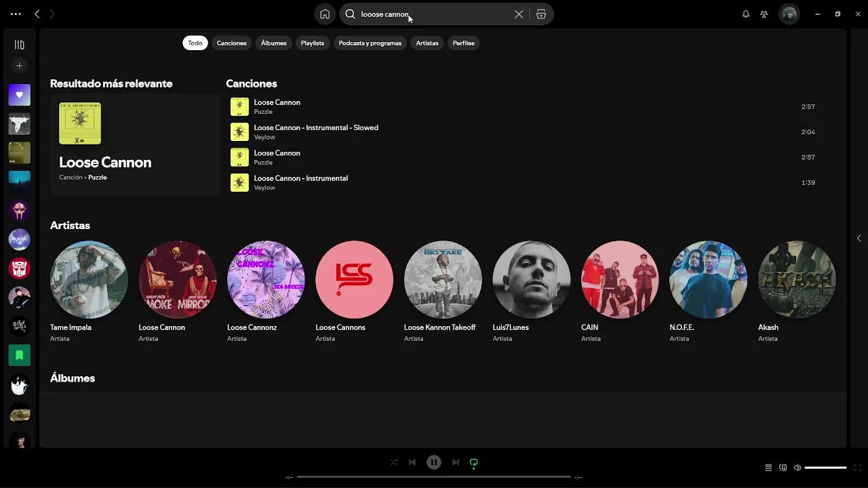Select the 1:39 Loose Cannon - Instrumental song
Screen dimensions: 868x488
pos(522,182)
